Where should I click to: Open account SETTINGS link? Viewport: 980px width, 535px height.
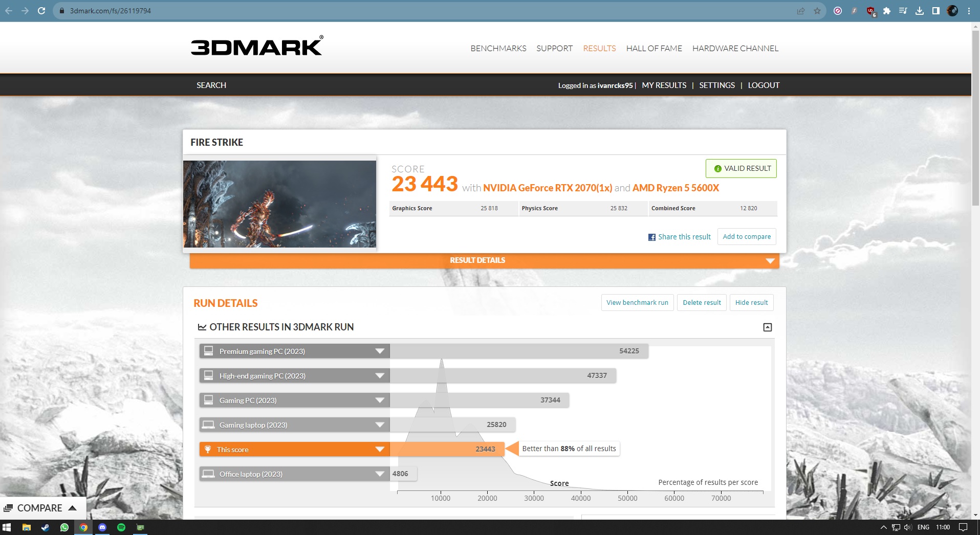tap(717, 85)
